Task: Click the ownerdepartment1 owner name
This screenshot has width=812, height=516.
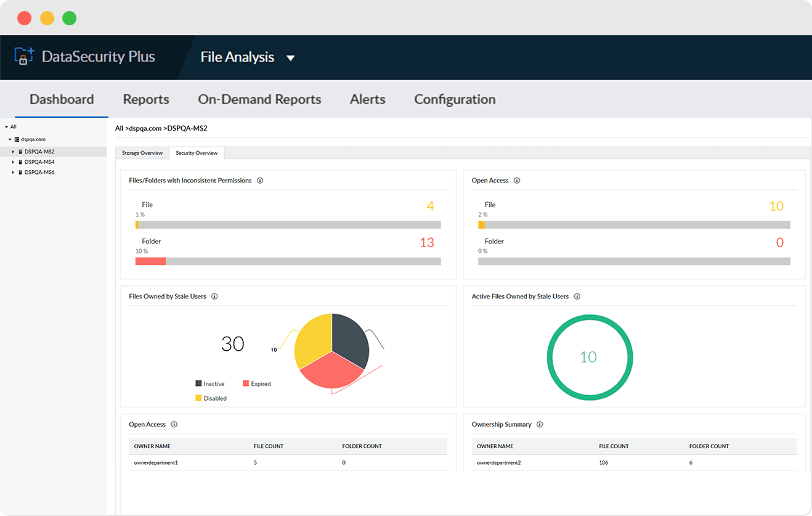Action: [156, 462]
